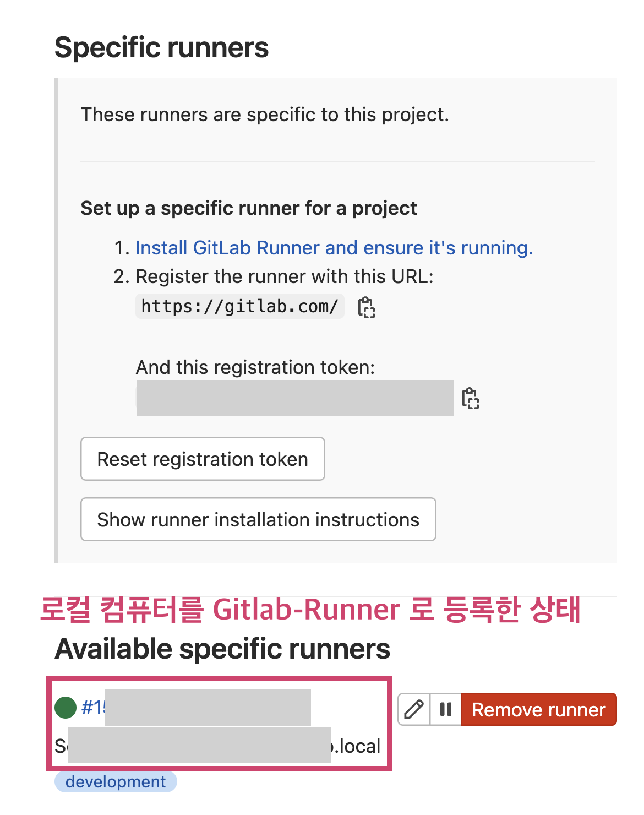Select the development tag label

pyautogui.click(x=115, y=781)
